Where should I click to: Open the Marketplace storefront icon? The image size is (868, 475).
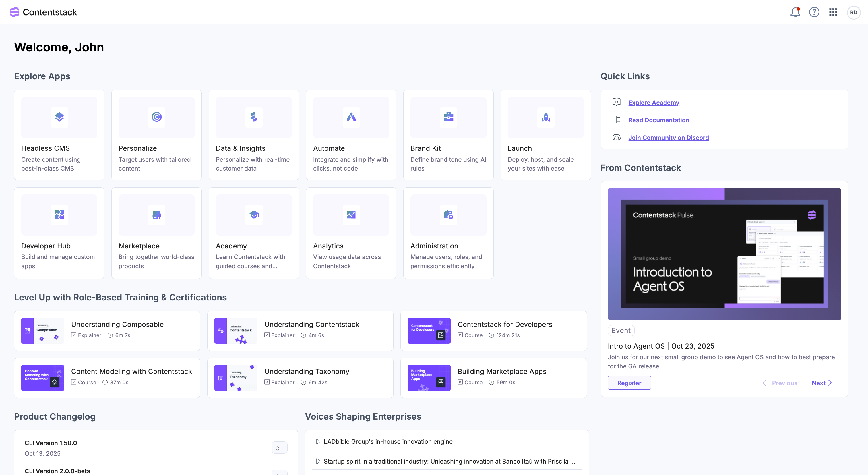click(156, 215)
